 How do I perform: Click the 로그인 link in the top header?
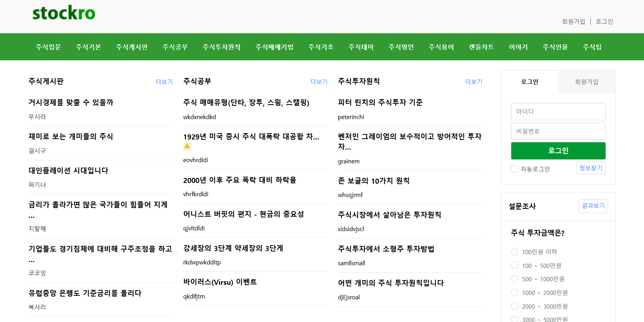click(604, 22)
